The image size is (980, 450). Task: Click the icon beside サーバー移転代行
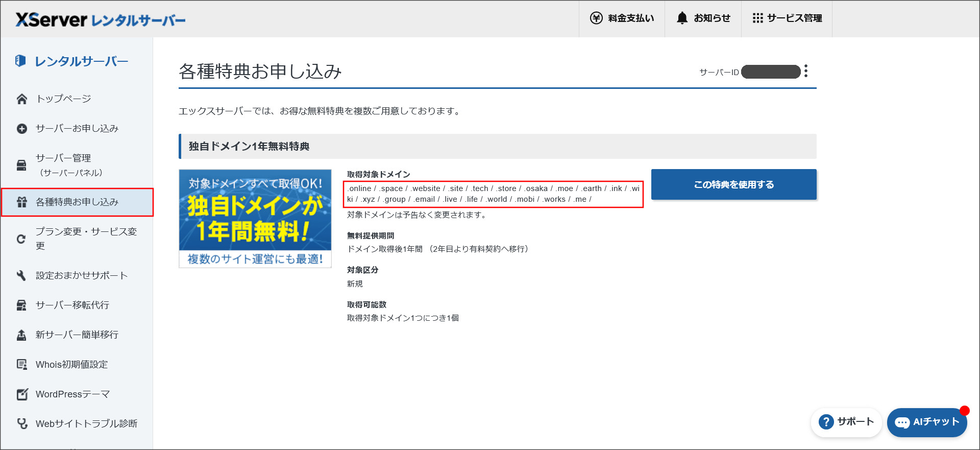coord(21,305)
